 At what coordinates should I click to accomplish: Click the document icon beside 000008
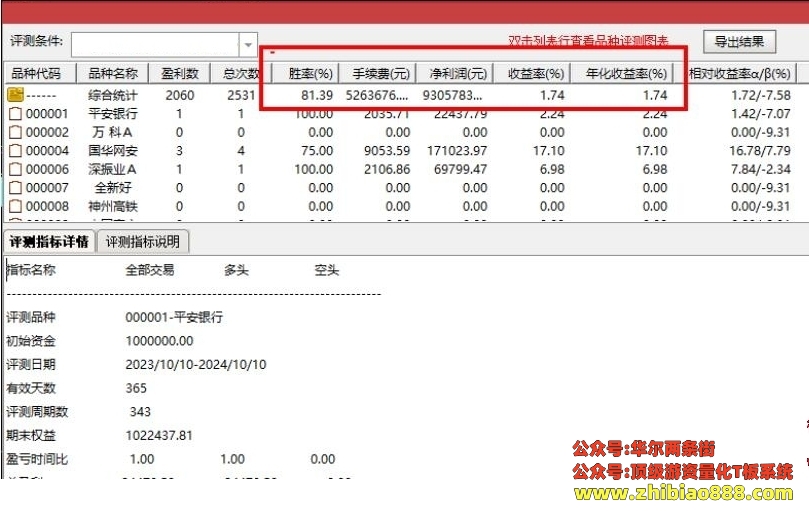pyautogui.click(x=15, y=206)
